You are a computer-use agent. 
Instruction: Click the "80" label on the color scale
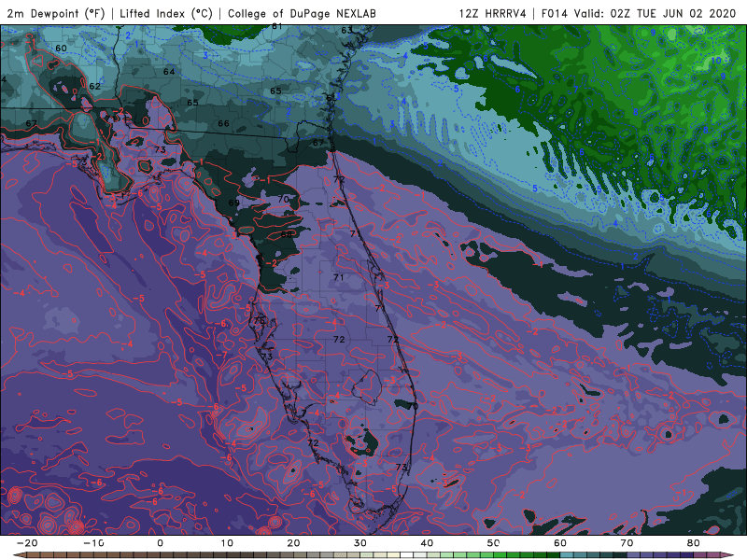[x=694, y=543]
